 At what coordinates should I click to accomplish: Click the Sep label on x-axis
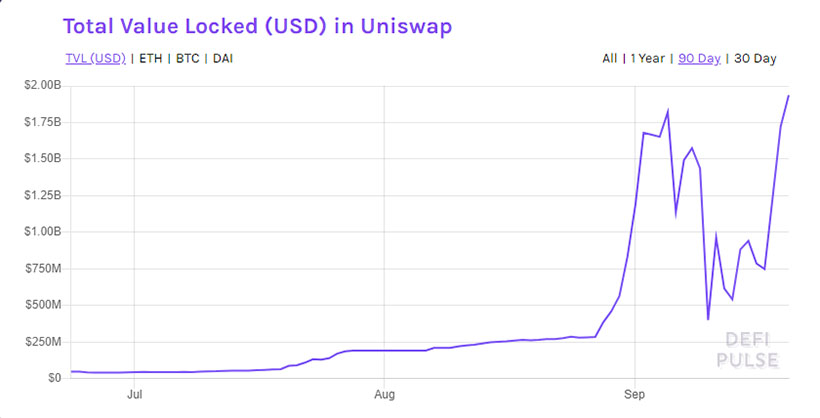(632, 395)
